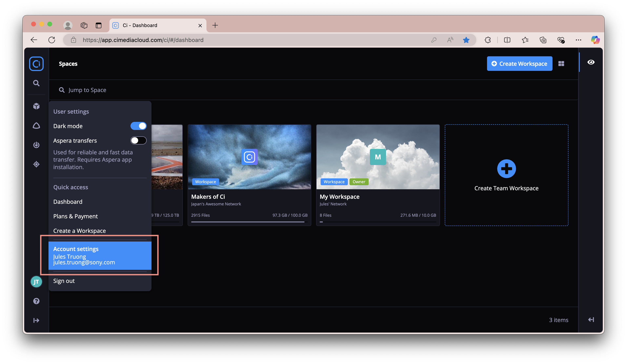Viewport: 627px width, 364px height.
Task: Click the site lock info icon
Action: [73, 40]
